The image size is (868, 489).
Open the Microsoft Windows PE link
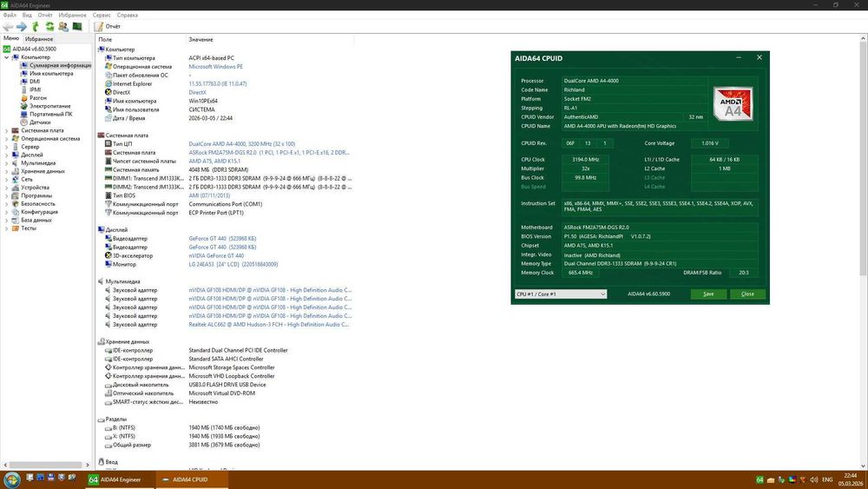pyautogui.click(x=215, y=67)
